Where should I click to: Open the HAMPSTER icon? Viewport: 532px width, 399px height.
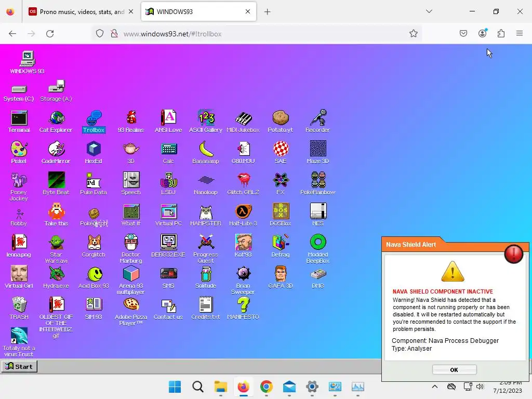point(206,215)
